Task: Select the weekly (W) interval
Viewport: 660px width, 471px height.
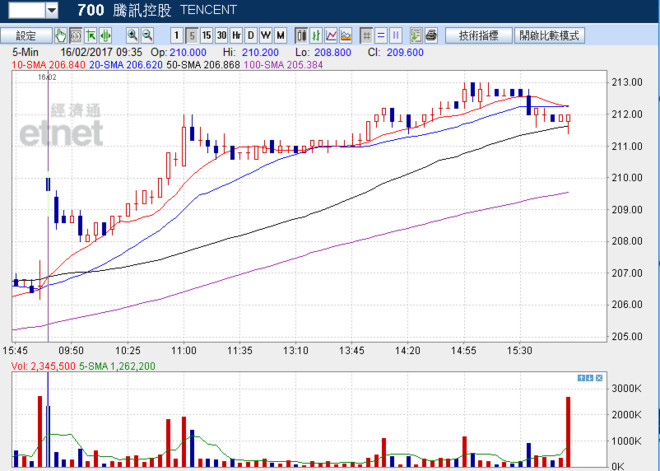Action: tap(266, 36)
